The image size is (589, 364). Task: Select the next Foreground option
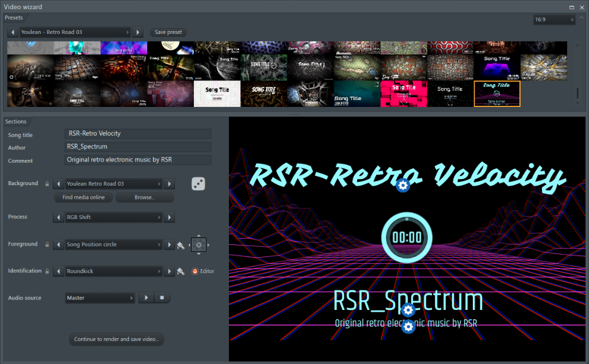click(169, 244)
